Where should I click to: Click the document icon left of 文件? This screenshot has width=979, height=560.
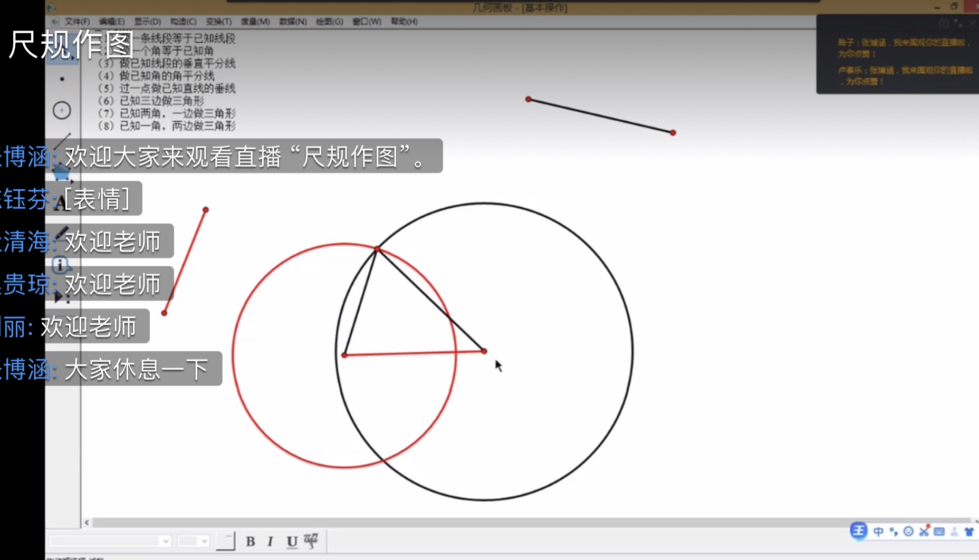[x=55, y=22]
